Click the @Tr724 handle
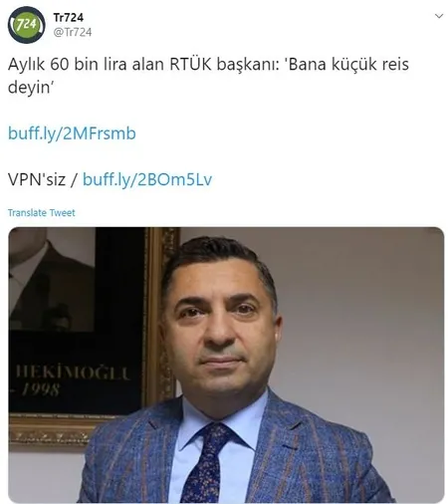The image size is (448, 504). click(73, 32)
